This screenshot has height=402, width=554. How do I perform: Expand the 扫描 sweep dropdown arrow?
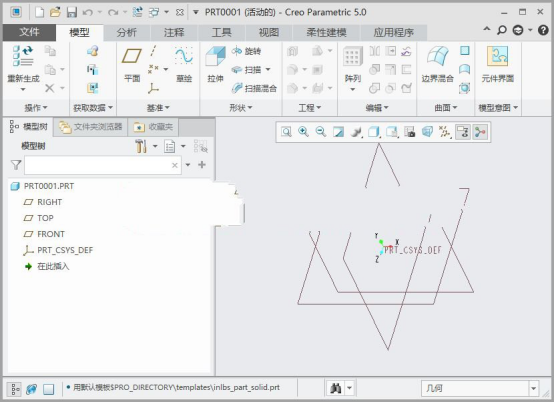(268, 70)
